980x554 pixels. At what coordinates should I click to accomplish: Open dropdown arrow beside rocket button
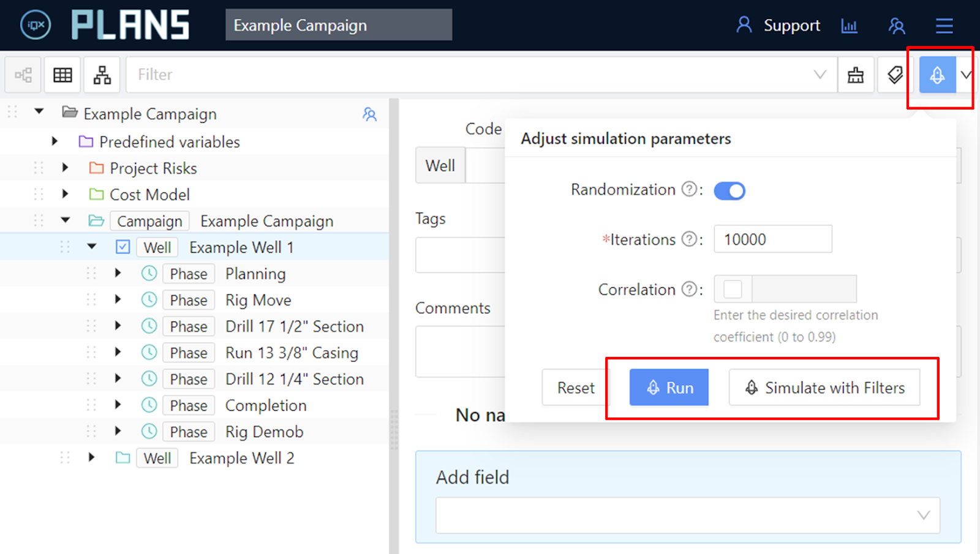[x=965, y=75]
